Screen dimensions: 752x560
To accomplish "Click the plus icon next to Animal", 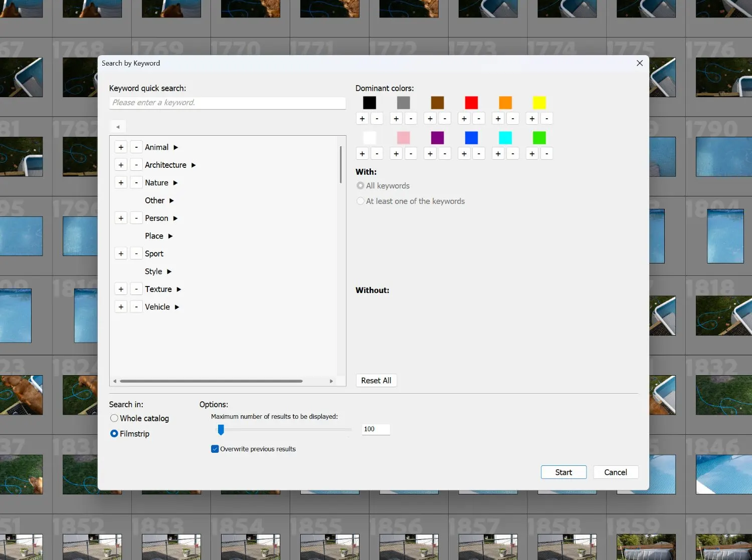I will pyautogui.click(x=120, y=147).
